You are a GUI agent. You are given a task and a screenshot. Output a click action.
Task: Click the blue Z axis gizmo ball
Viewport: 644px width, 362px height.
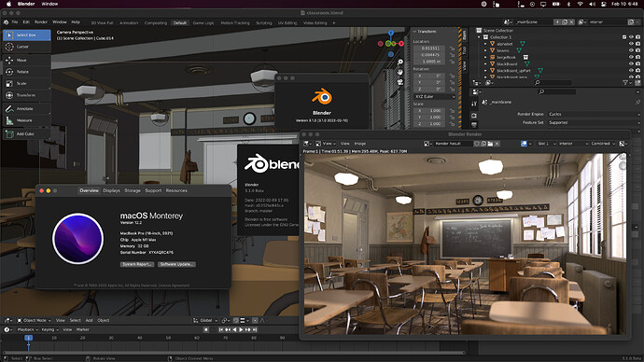390,33
